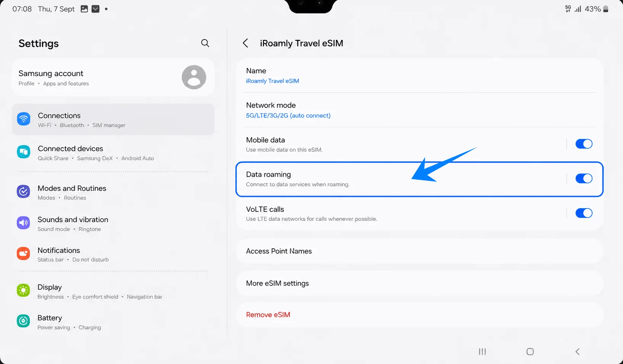Go back from iRoamly Travel eSIM page
Screen dimensions: 623x364
click(x=246, y=43)
